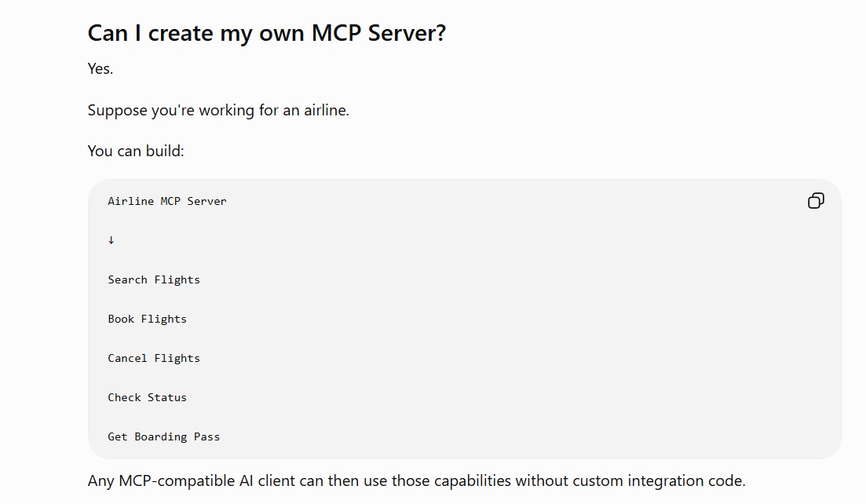866x504 pixels.
Task: Click 'Search Flights' in the code block
Action: coord(154,280)
